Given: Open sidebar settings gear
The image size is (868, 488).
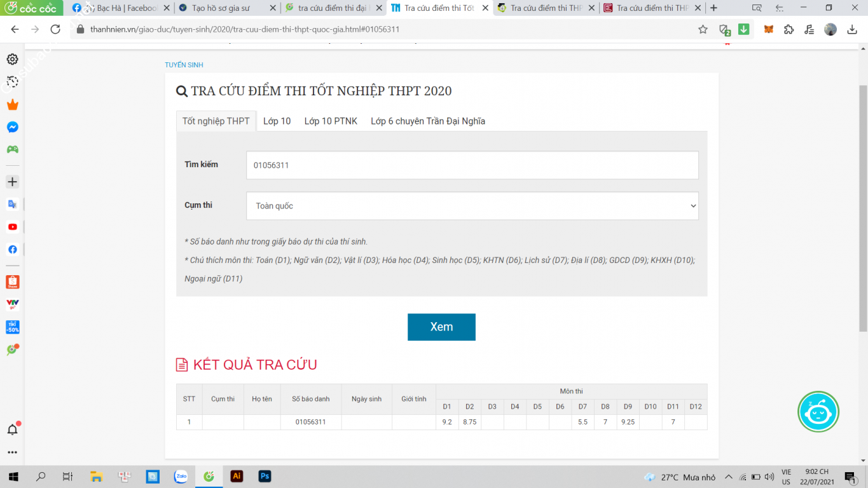Looking at the screenshot, I should coord(12,59).
